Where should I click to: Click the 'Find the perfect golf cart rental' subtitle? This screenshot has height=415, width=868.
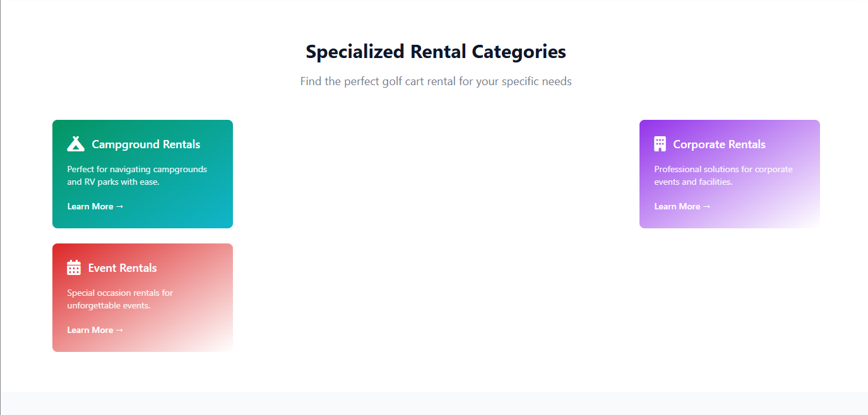pyautogui.click(x=436, y=81)
